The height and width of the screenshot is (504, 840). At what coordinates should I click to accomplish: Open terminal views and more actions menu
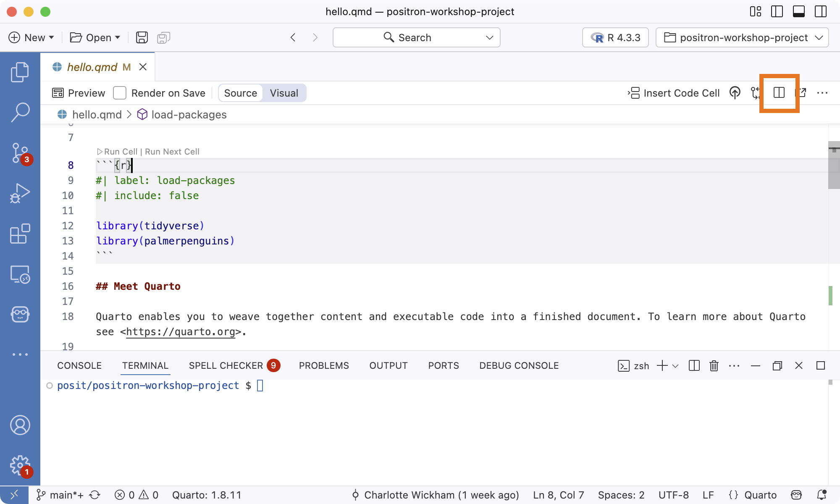tap(734, 366)
